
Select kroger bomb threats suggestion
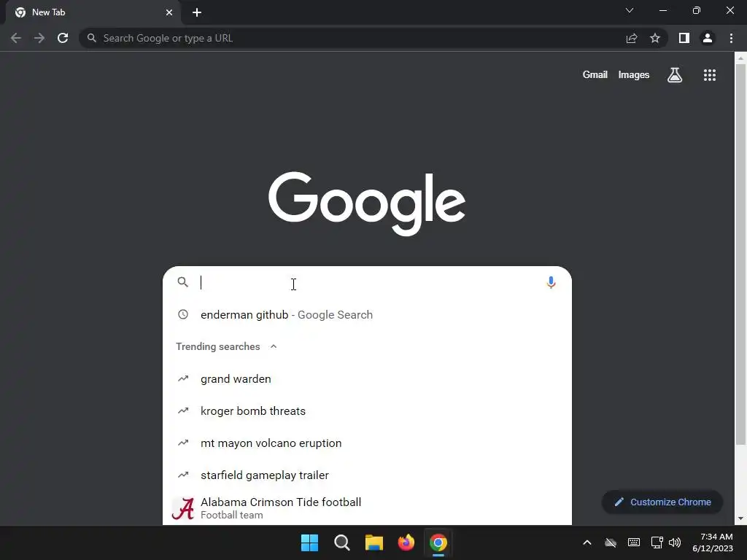coord(367,411)
